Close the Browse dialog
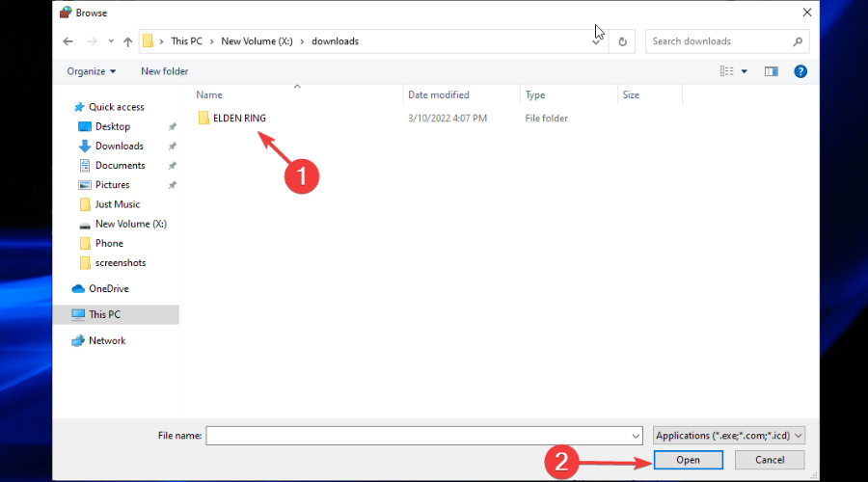The height and width of the screenshot is (482, 868). (807, 13)
